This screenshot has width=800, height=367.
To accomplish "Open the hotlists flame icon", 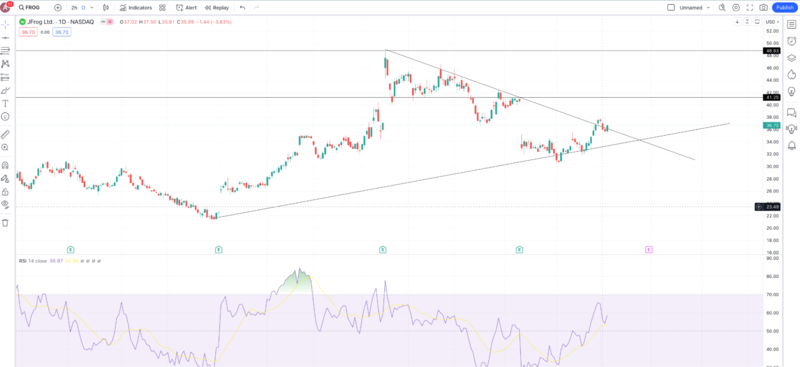I will (791, 75).
